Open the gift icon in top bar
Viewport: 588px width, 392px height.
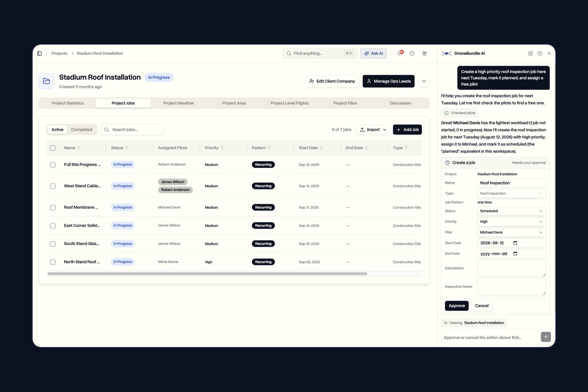click(424, 53)
